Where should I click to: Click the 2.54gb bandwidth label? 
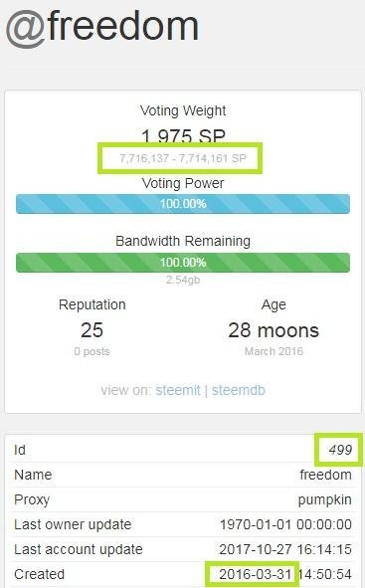pos(183,280)
